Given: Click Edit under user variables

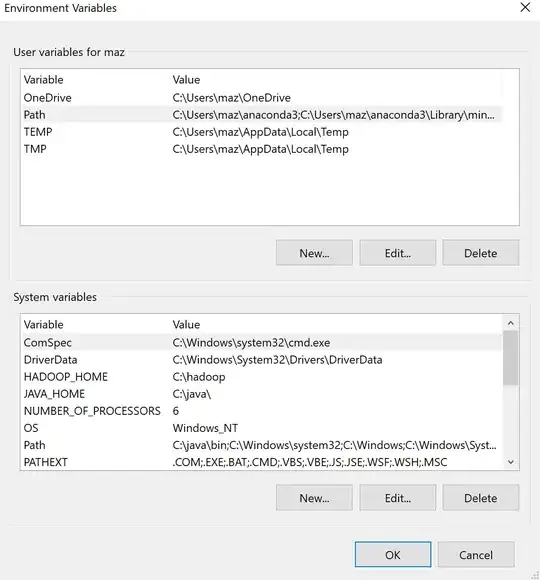Looking at the screenshot, I should [x=398, y=253].
